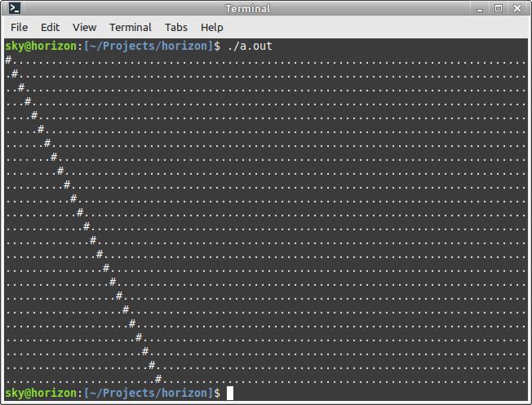The height and width of the screenshot is (405, 532).
Task: Click the '#' in the last output row
Action: (x=158, y=379)
